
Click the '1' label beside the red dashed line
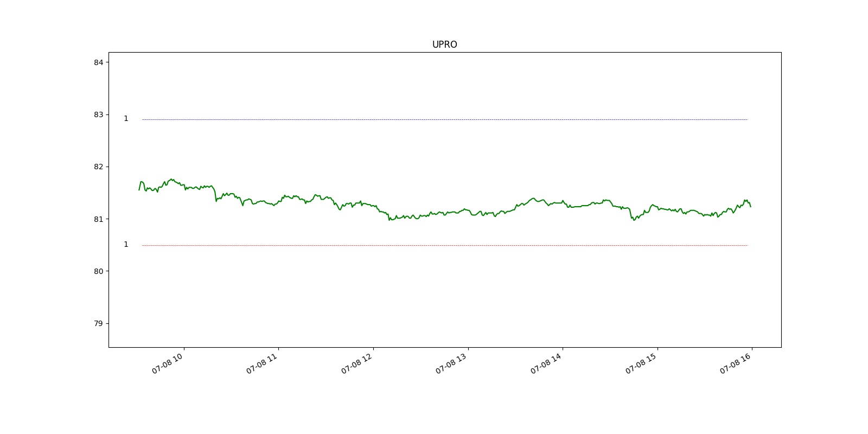tap(126, 245)
